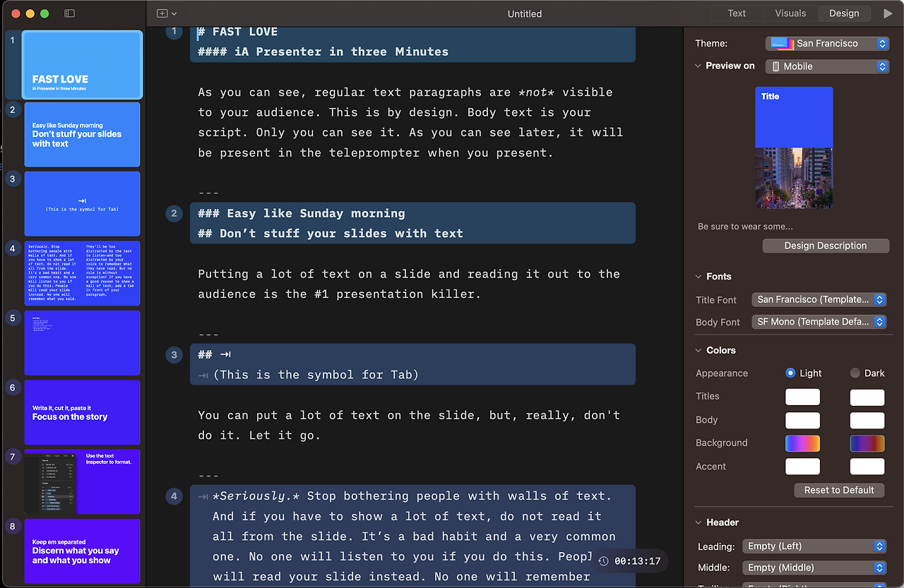904x588 pixels.
Task: Click the paragraph starting 'You can put a lot'
Action: tap(409, 425)
